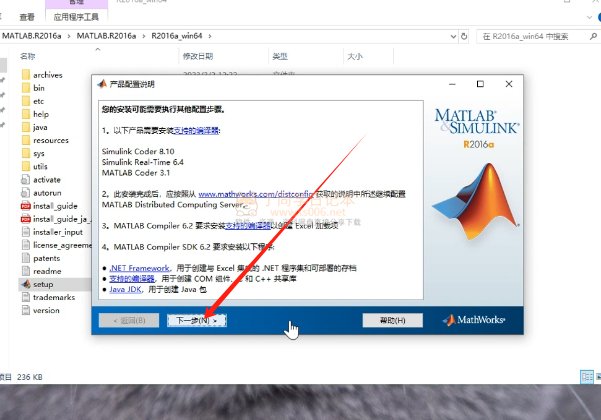The width and height of the screenshot is (601, 420).
Task: Open the supported compilers link in item 3
Action: (x=248, y=226)
